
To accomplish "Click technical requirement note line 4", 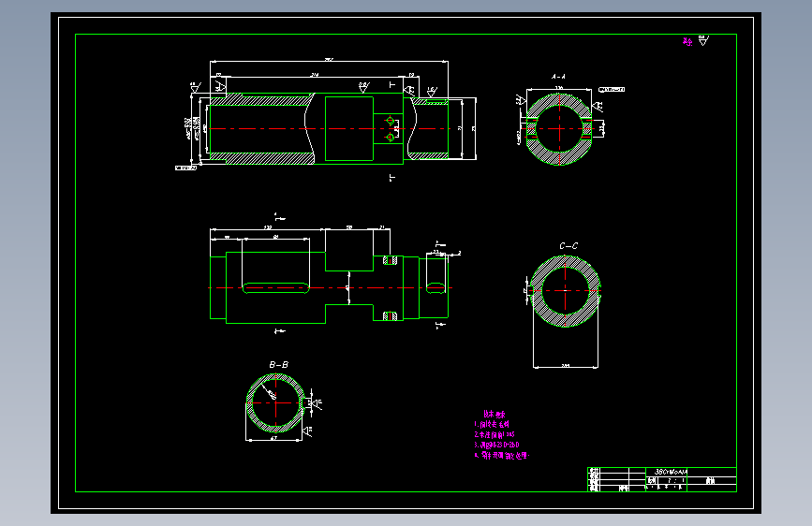I will [x=502, y=456].
